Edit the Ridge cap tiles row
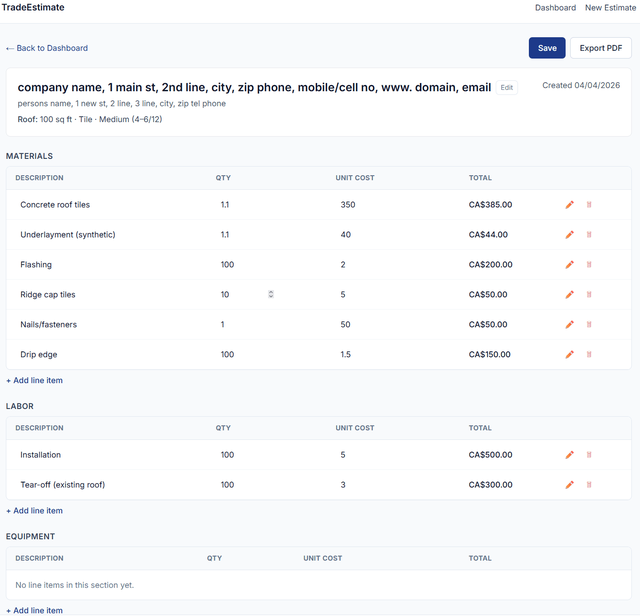 point(569,294)
